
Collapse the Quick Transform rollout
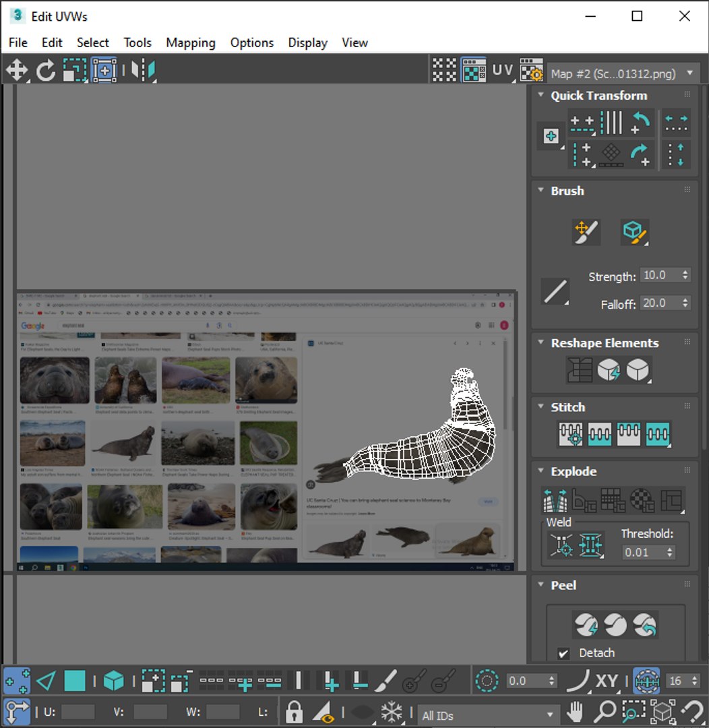[x=541, y=95]
